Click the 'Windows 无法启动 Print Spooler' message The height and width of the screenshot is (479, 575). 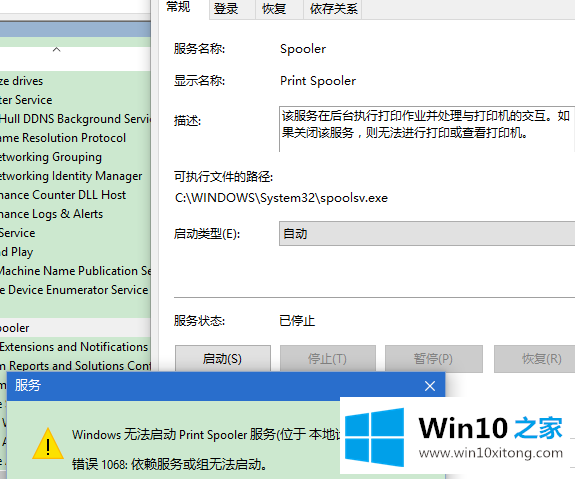pos(206,435)
